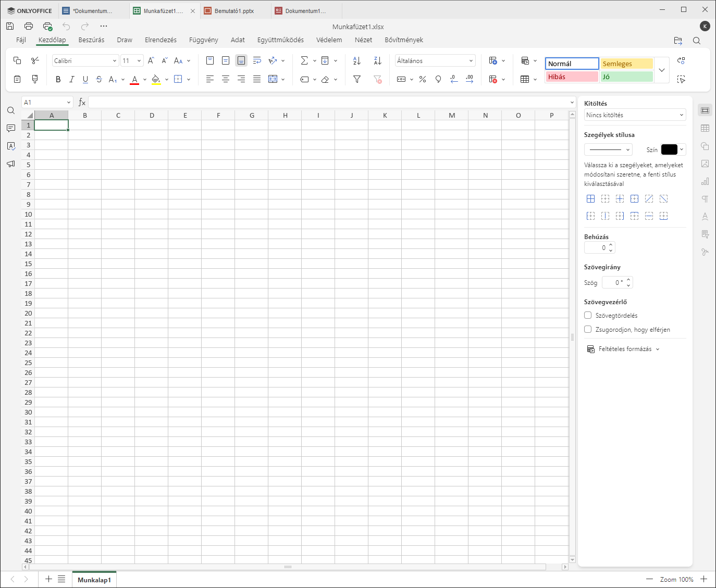Switch to the Elrendezés tab
This screenshot has width=716, height=588.
click(x=161, y=40)
